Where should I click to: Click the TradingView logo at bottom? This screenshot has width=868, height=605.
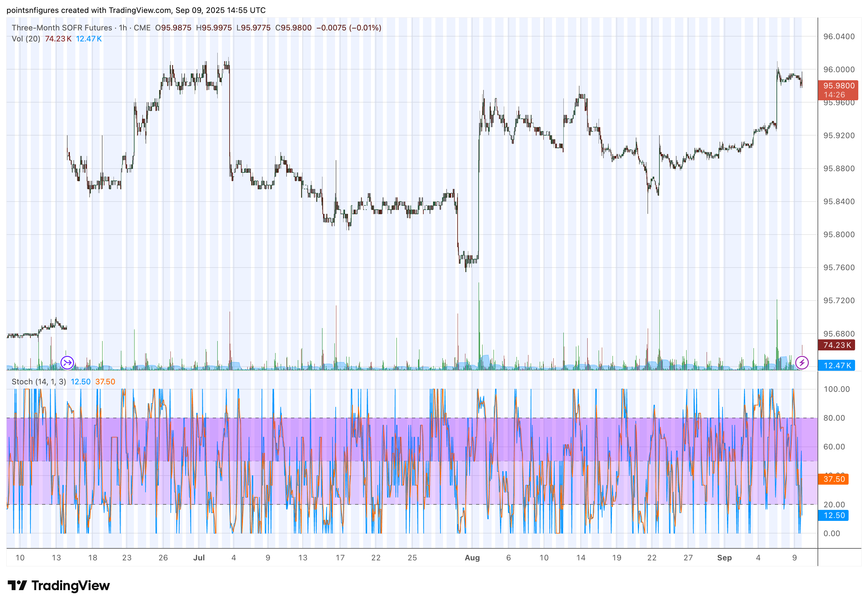click(59, 586)
